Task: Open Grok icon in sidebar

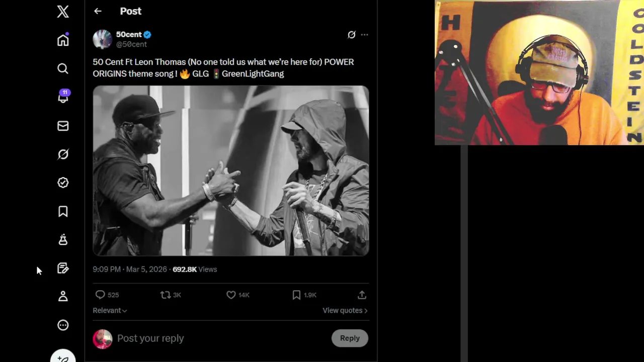Action: point(63,154)
